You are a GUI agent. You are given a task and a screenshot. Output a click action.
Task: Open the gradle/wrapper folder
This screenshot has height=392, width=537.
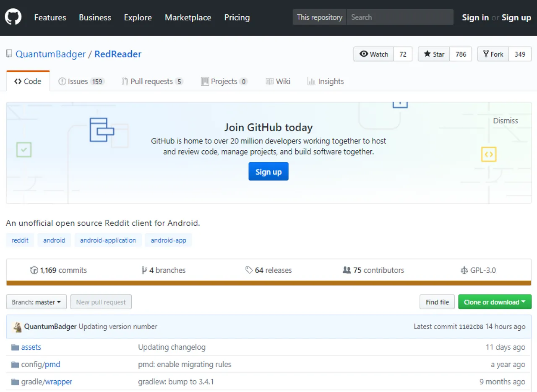47,382
